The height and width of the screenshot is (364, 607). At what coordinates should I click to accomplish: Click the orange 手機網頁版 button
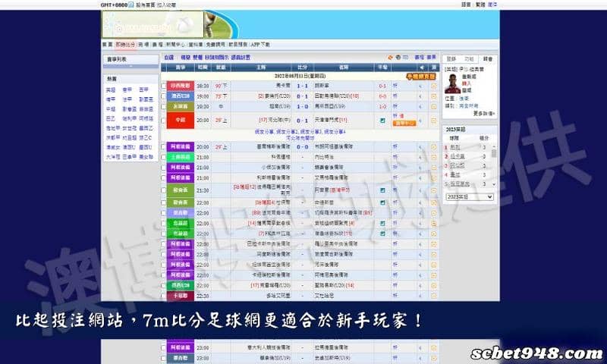421,76
